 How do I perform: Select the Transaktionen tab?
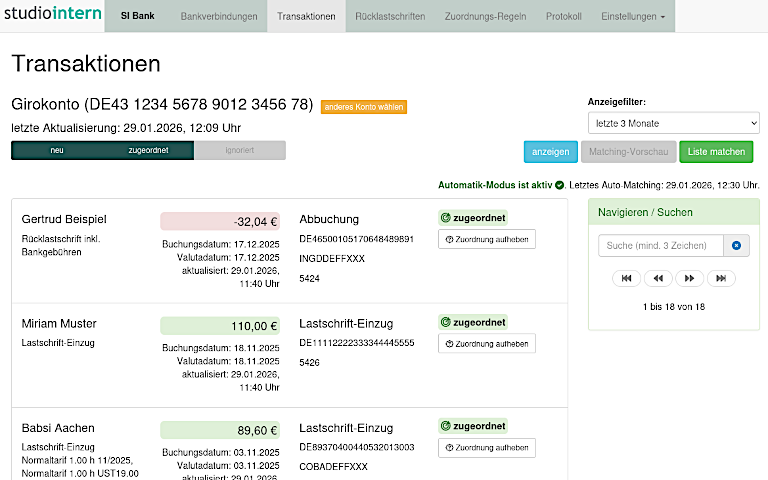coord(306,16)
